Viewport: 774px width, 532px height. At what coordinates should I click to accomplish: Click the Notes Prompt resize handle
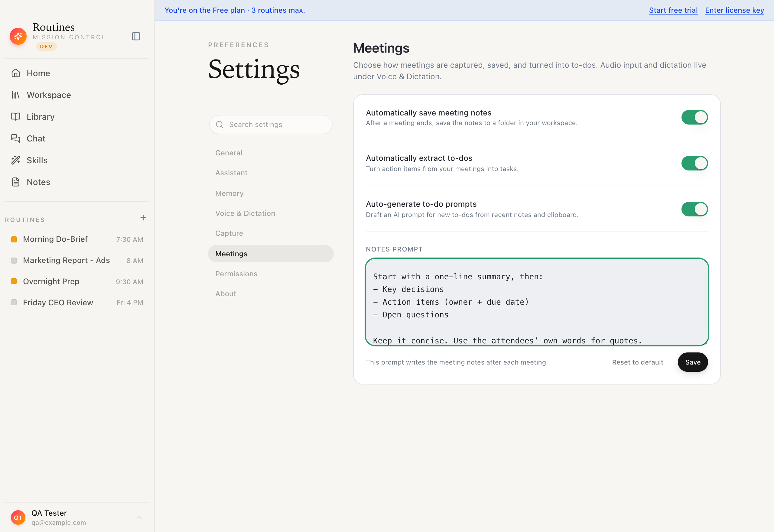click(x=705, y=343)
